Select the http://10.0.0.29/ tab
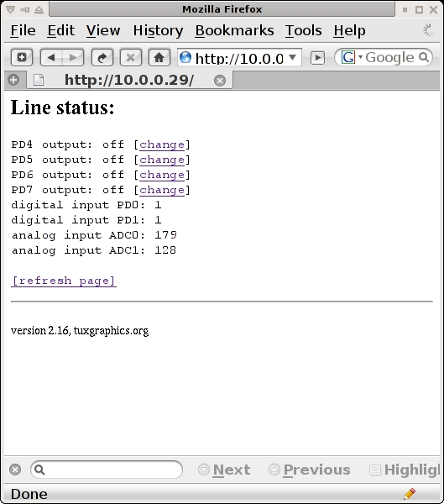This screenshot has width=444, height=504. click(x=129, y=80)
